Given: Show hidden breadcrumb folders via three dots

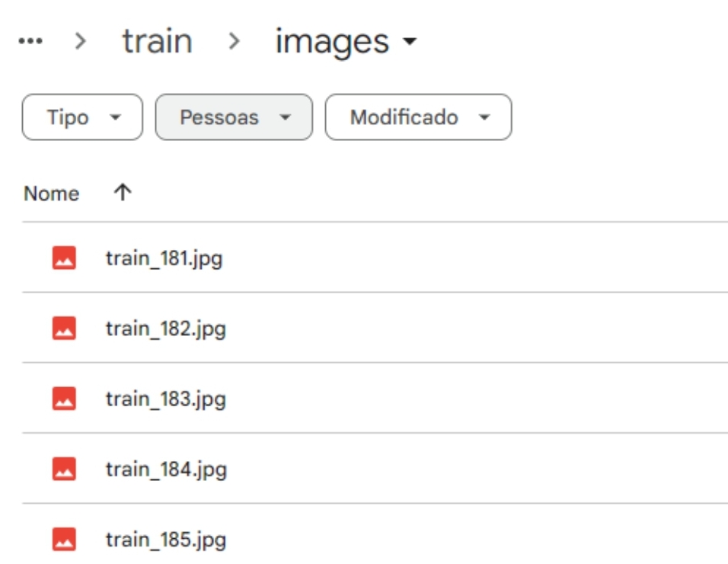Looking at the screenshot, I should point(30,41).
